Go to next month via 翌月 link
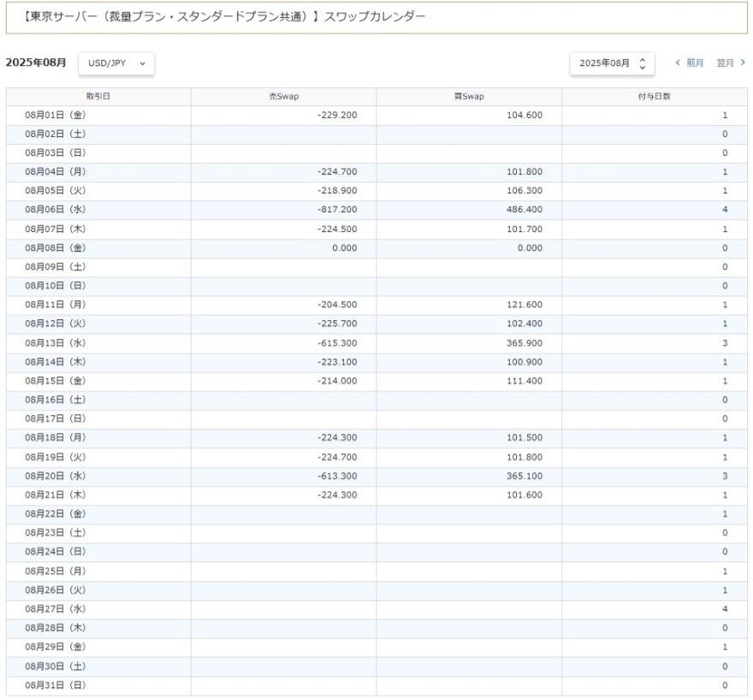 (x=731, y=62)
